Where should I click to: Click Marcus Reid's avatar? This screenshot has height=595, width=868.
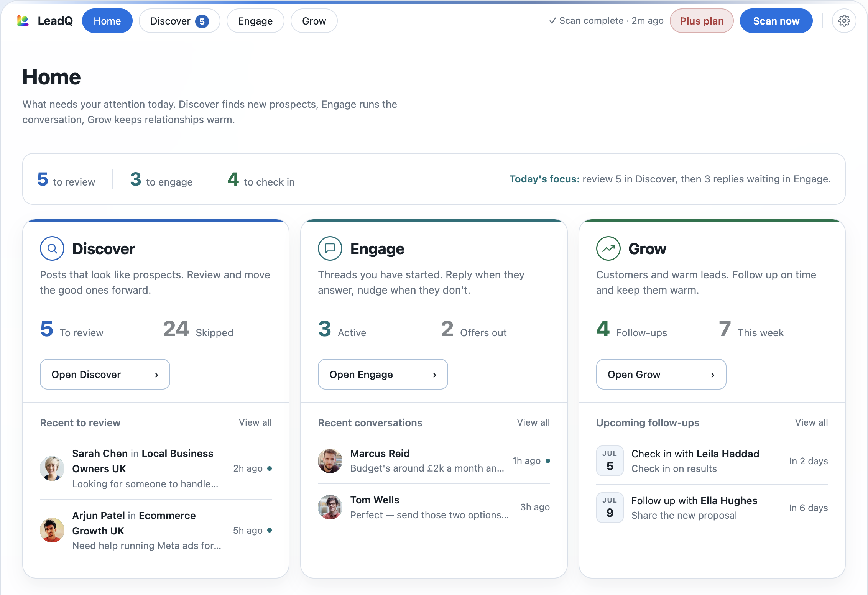tap(330, 460)
